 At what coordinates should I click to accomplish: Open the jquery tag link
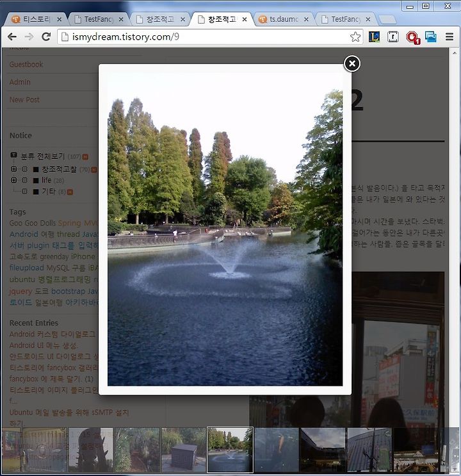click(x=20, y=291)
